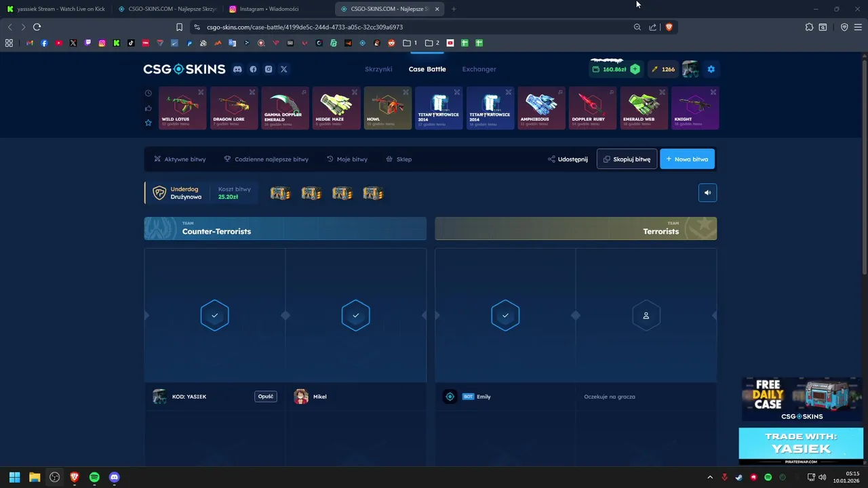
Task: Open Windows Start menu
Action: pyautogui.click(x=14, y=477)
